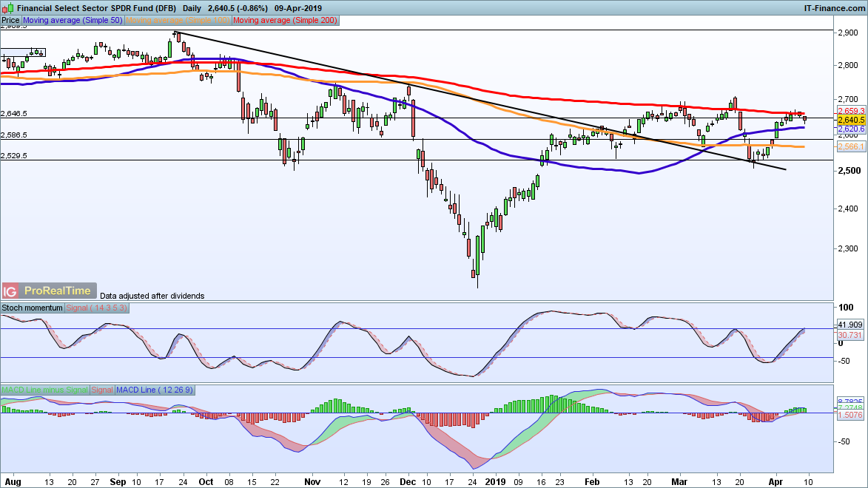Click the 41.909 stochastic value tag
The image size is (868, 488).
pyautogui.click(x=850, y=325)
